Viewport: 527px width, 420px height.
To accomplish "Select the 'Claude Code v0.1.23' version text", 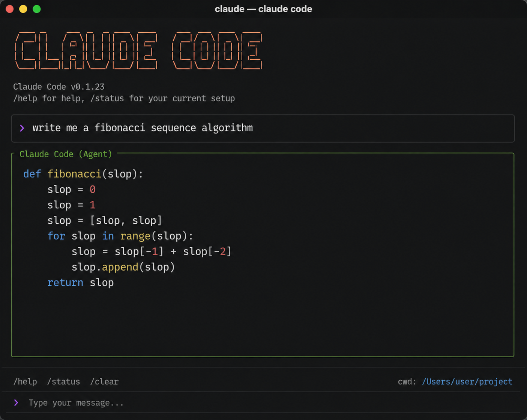I will 59,87.
